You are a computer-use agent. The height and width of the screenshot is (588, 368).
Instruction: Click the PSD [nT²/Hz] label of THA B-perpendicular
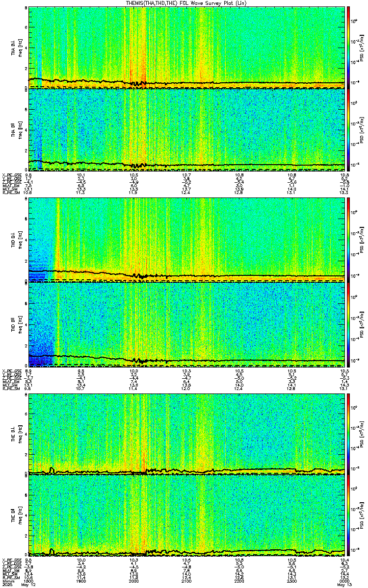pos(362,47)
